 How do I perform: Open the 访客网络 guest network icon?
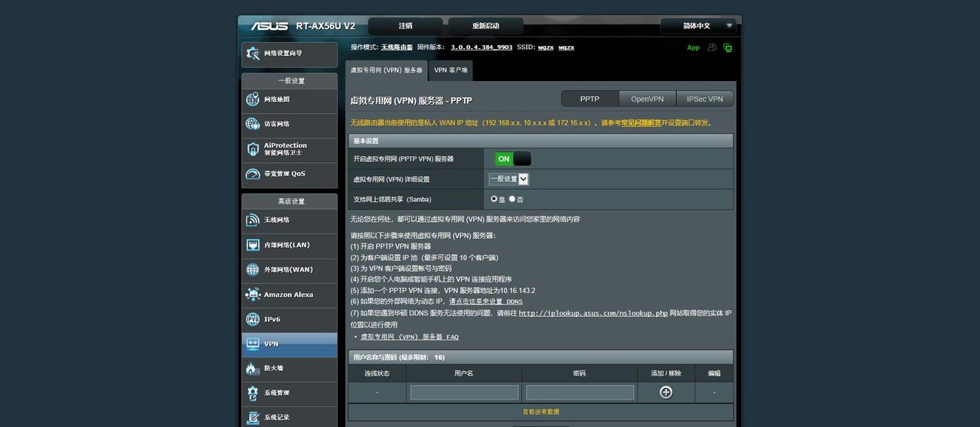(x=253, y=124)
